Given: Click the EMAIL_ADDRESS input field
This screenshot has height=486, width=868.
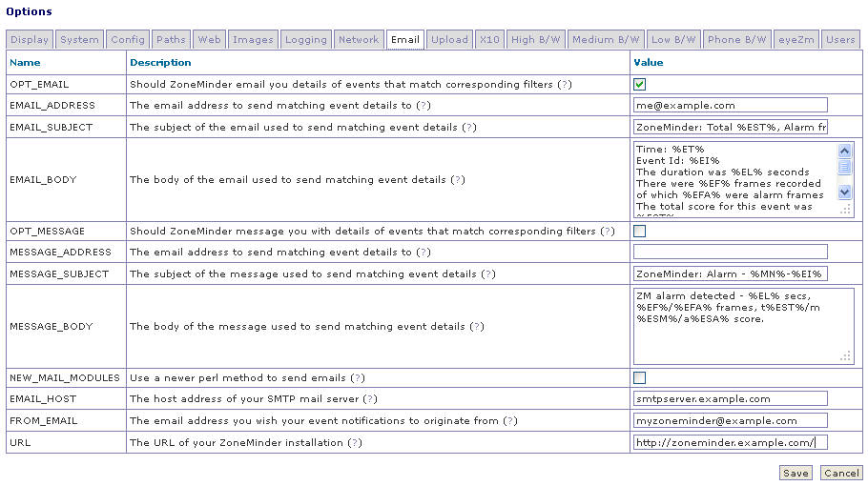Looking at the screenshot, I should click(x=730, y=105).
